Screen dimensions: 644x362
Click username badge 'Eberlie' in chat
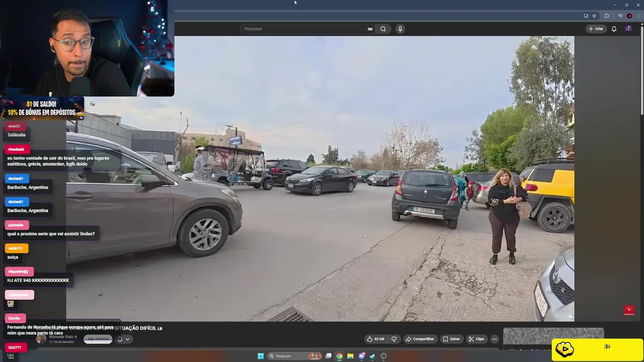(x=14, y=318)
